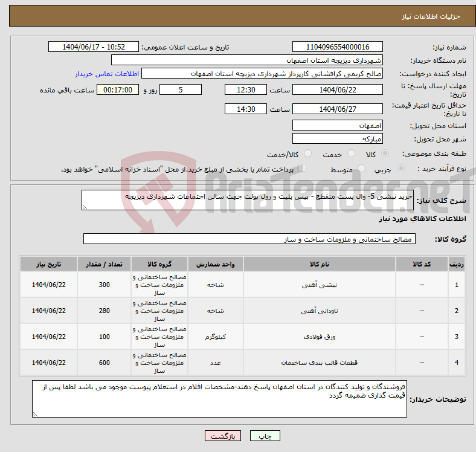Click the announcement date field 1404/06/17
Viewport: 476px width, 452px height.
click(94, 47)
